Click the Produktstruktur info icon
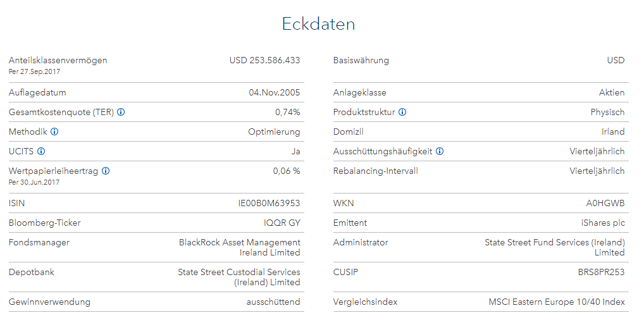644x320 pixels. (x=402, y=112)
